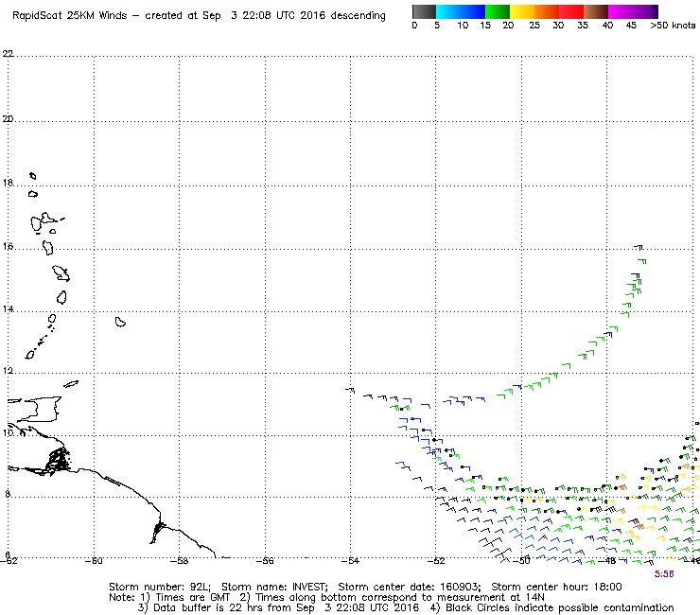The width and height of the screenshot is (700, 615).
Task: Click the red 30-35 knots legend segment
Action: (x=571, y=11)
